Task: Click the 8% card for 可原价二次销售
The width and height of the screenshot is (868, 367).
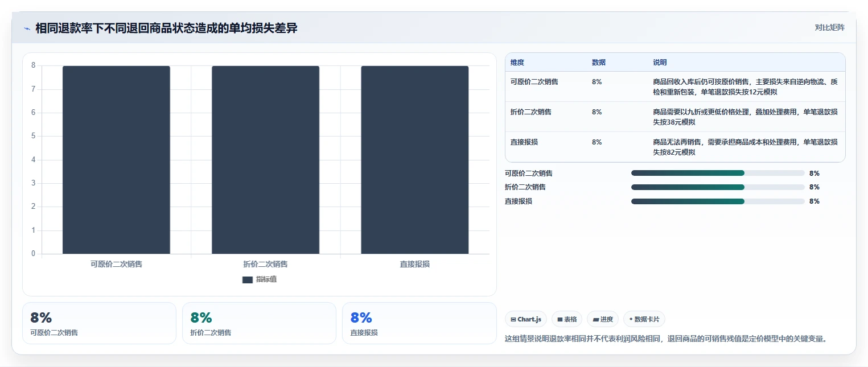Action: tap(99, 323)
